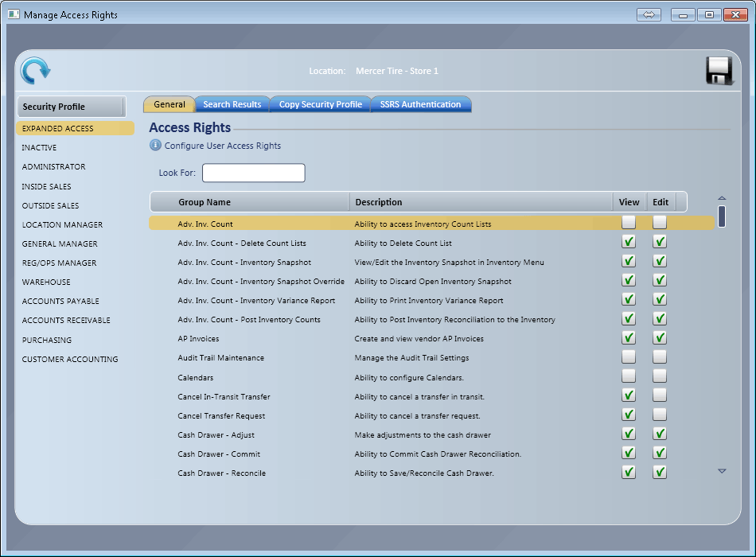Click the Mercer Tire - Store 1 location text
Screen dimensions: 756x557
pyautogui.click(x=397, y=71)
